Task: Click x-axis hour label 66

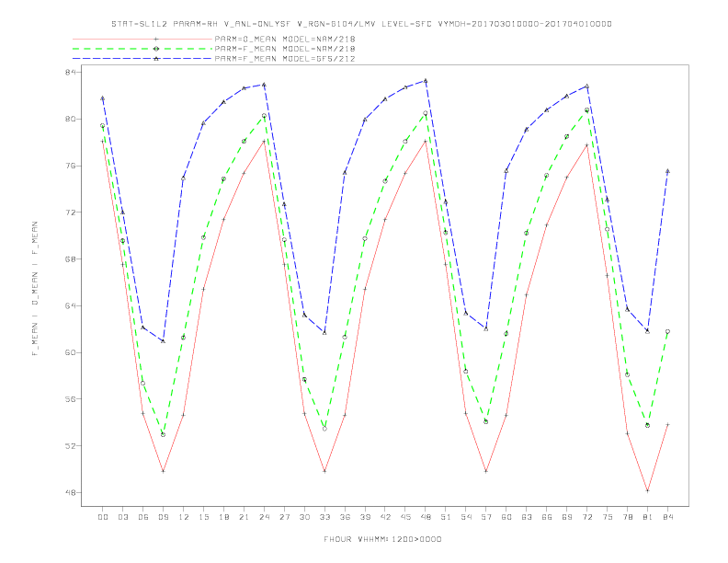Action: point(547,517)
